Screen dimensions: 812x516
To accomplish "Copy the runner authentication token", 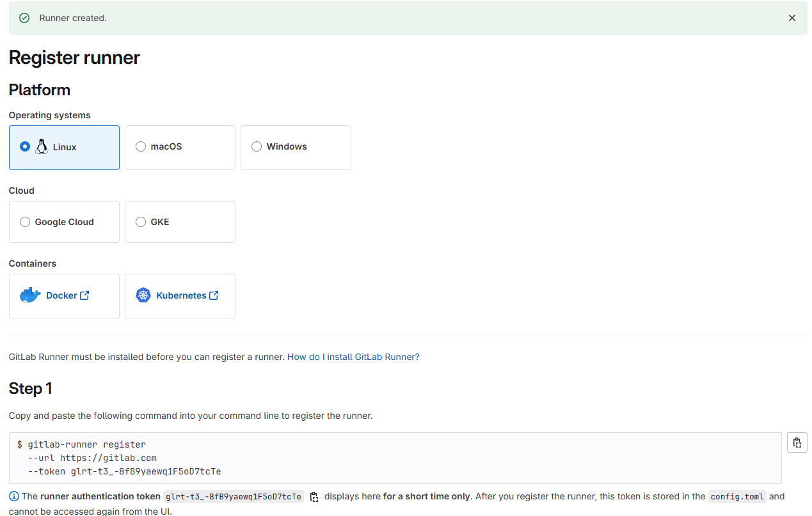I will point(314,497).
